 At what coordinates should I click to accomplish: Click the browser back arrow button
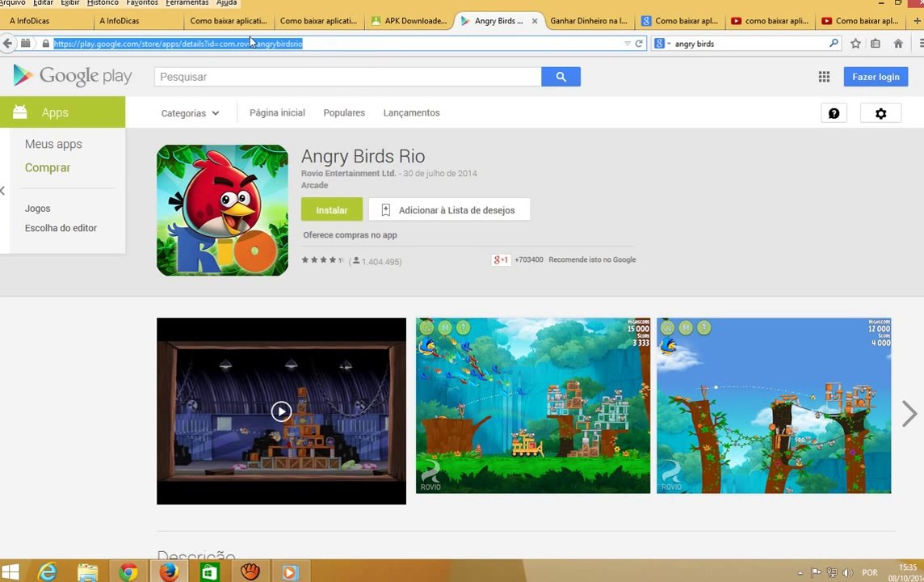tap(7, 43)
